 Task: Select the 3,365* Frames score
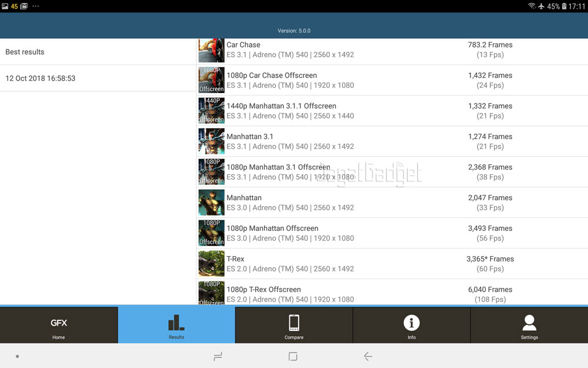click(490, 259)
